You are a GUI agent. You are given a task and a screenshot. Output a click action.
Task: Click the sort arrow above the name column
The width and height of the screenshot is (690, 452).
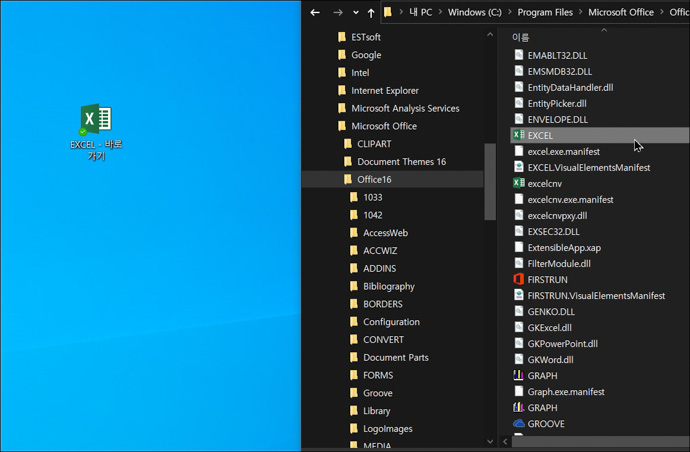click(x=604, y=30)
